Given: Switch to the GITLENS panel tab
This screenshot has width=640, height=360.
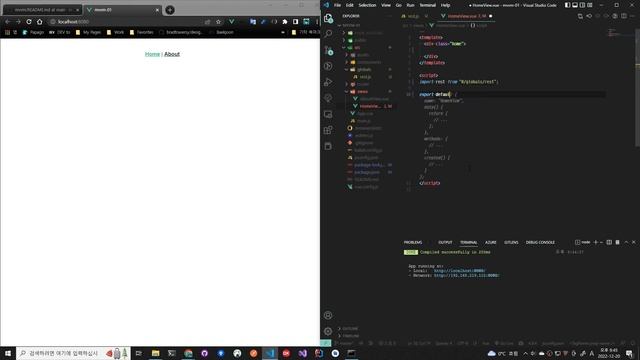Looking at the screenshot, I should coord(511,242).
